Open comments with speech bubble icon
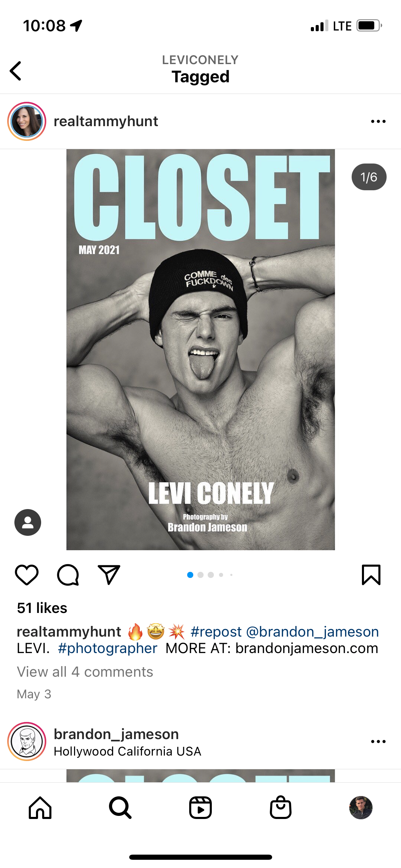 68,575
